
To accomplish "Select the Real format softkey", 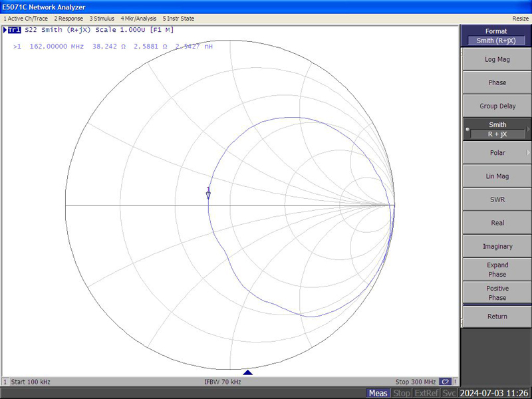I will tap(497, 223).
